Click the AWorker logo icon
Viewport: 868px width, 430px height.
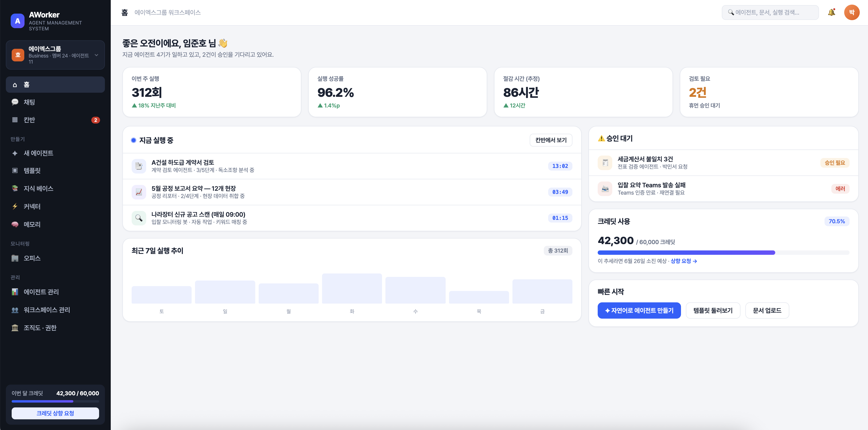pos(17,21)
